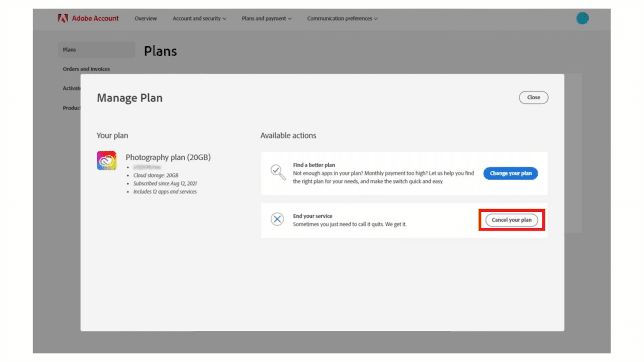This screenshot has width=644, height=362.
Task: Click Photography plan (20GB) title
Action: click(168, 157)
